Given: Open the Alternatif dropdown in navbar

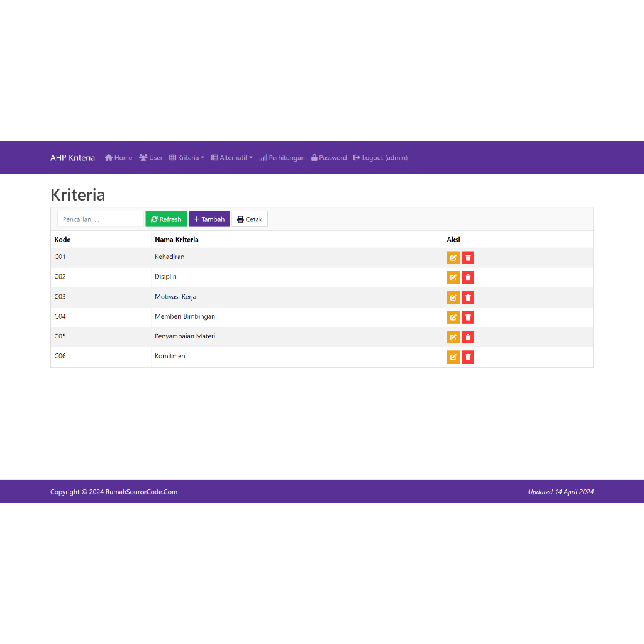Looking at the screenshot, I should click(x=232, y=158).
